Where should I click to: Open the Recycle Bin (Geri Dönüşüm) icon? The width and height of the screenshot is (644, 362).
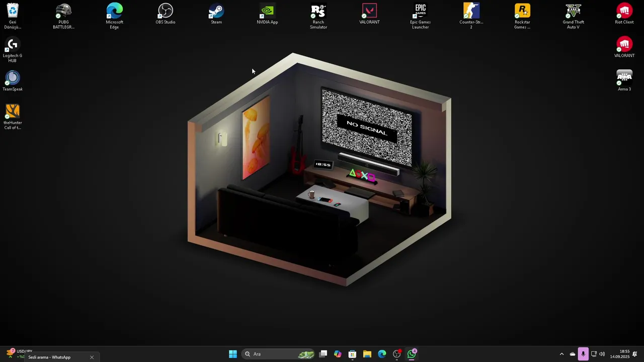pos(13,16)
